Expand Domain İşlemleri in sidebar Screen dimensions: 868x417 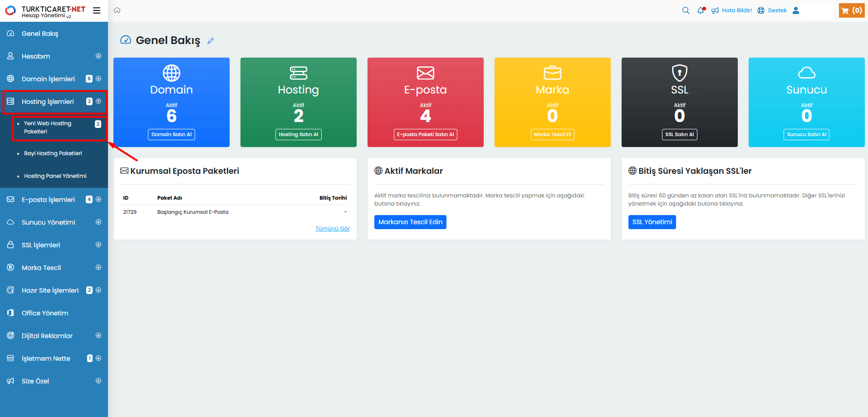[x=54, y=79]
